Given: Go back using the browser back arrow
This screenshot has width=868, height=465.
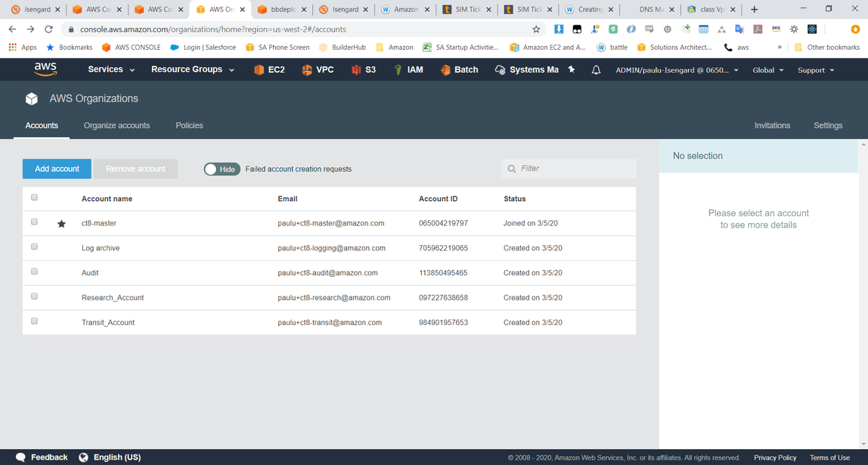Looking at the screenshot, I should tap(12, 29).
